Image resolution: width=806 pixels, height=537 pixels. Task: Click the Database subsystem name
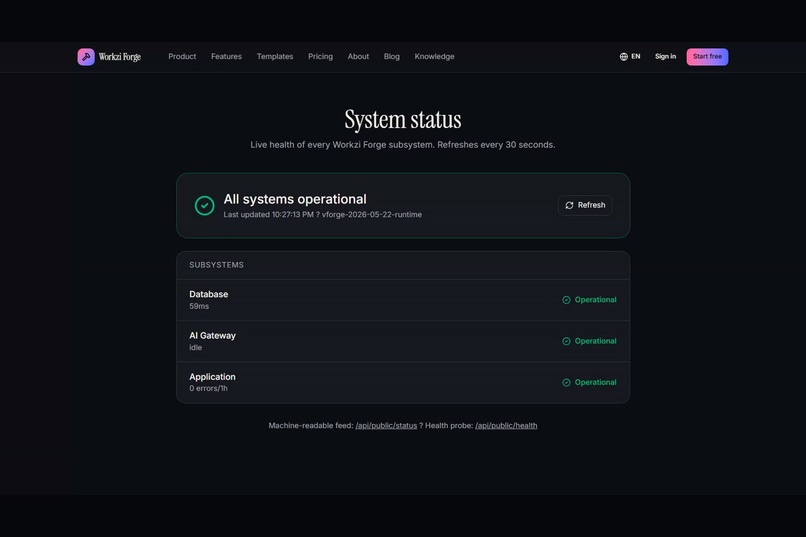click(x=209, y=294)
